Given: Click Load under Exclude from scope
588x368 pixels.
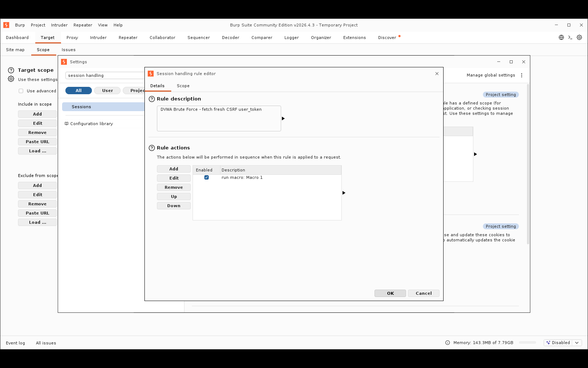Looking at the screenshot, I should [x=37, y=222].
